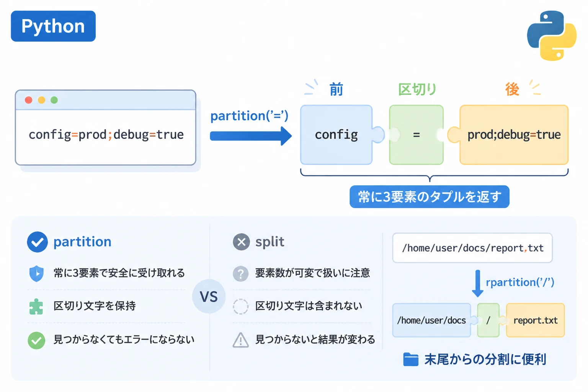The width and height of the screenshot is (588, 392).
Task: Click '区切り文字は含まれない' text
Action: [x=309, y=306]
